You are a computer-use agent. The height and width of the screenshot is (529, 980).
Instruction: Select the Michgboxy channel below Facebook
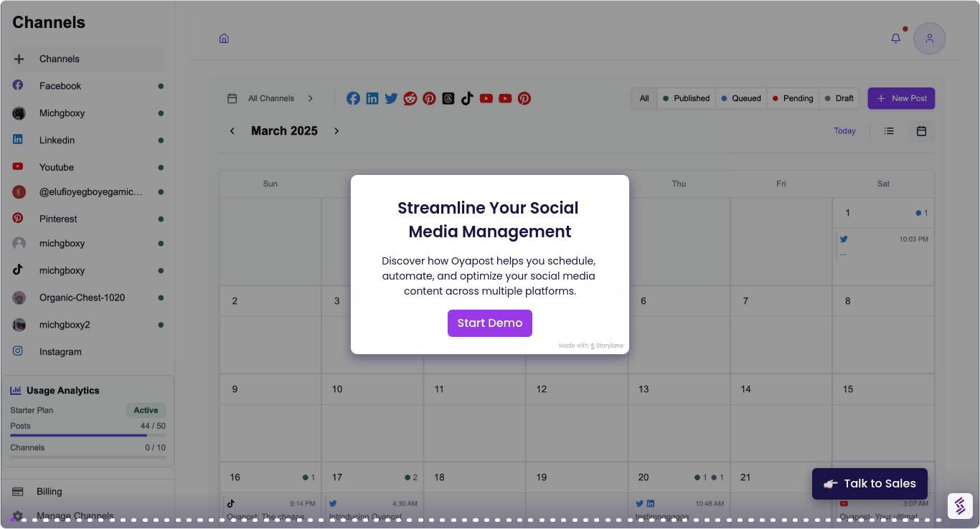coord(87,113)
